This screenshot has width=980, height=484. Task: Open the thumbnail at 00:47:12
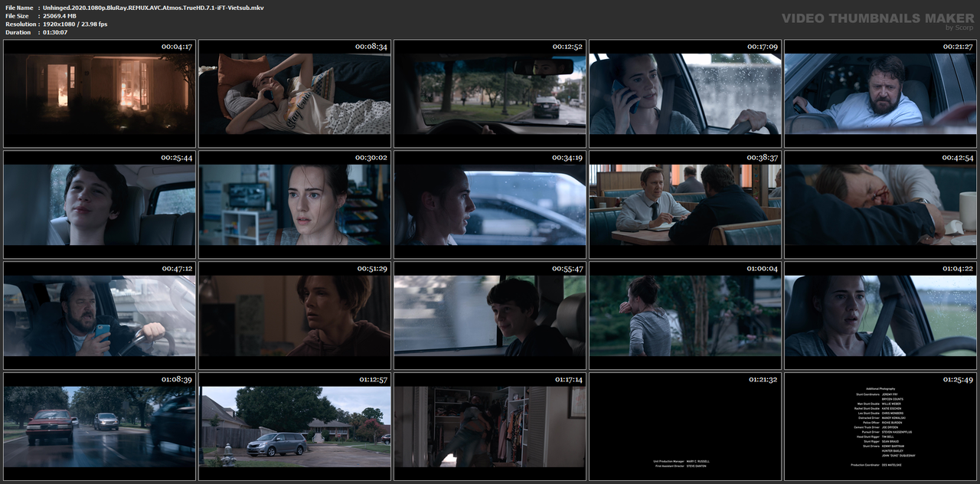pos(99,316)
